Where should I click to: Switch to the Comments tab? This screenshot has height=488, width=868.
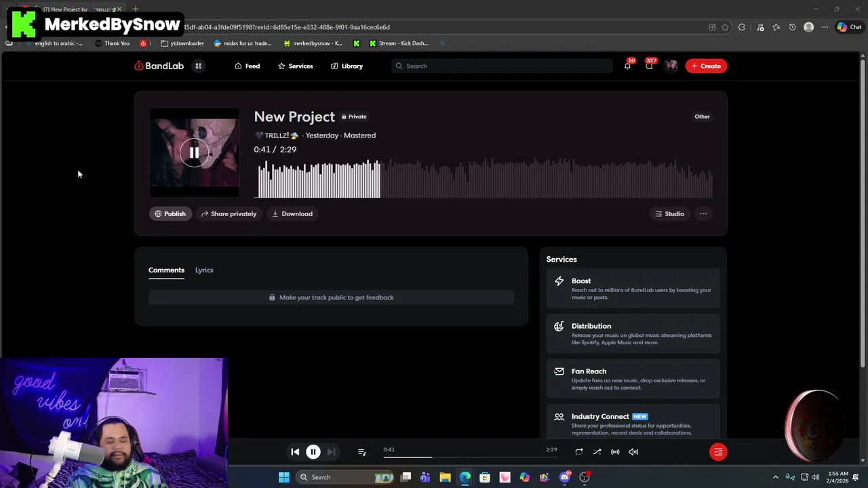[x=166, y=270]
